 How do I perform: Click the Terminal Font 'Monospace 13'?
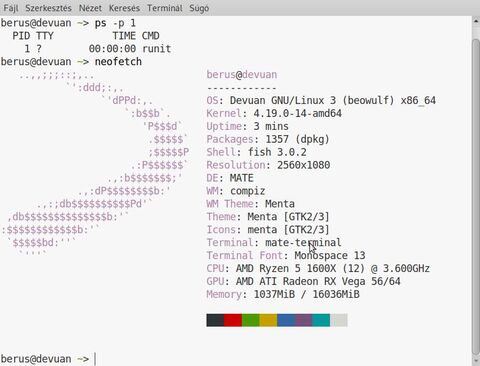(x=330, y=256)
